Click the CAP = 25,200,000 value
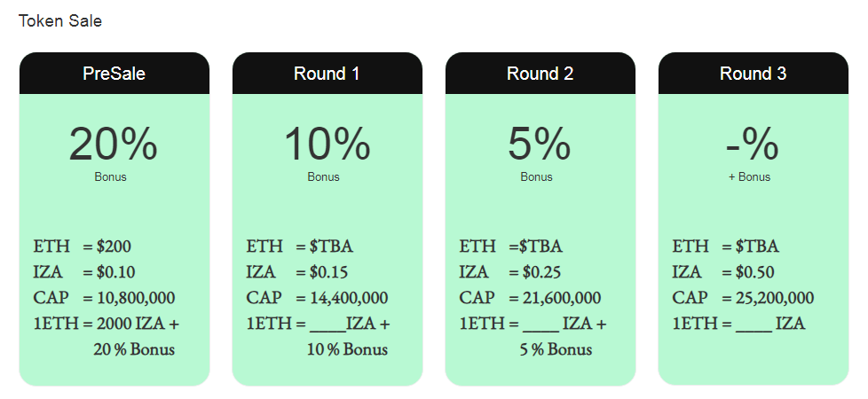The height and width of the screenshot is (399, 868). 743,298
